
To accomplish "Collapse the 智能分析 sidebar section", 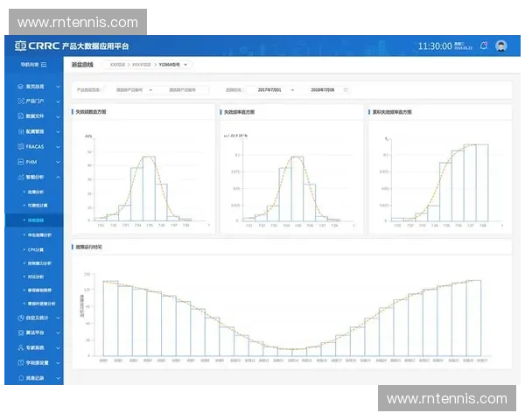I will 58,177.
